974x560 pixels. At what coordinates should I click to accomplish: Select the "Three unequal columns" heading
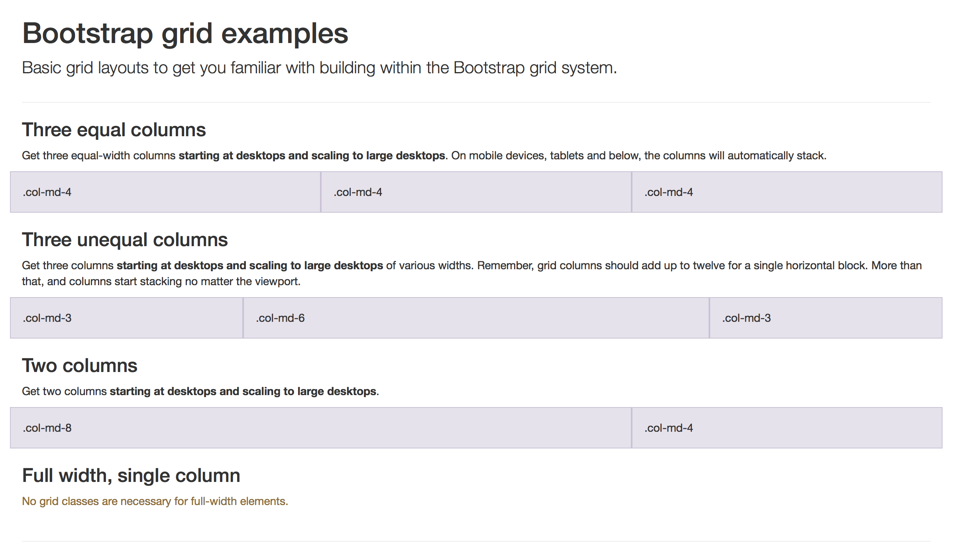(x=125, y=240)
